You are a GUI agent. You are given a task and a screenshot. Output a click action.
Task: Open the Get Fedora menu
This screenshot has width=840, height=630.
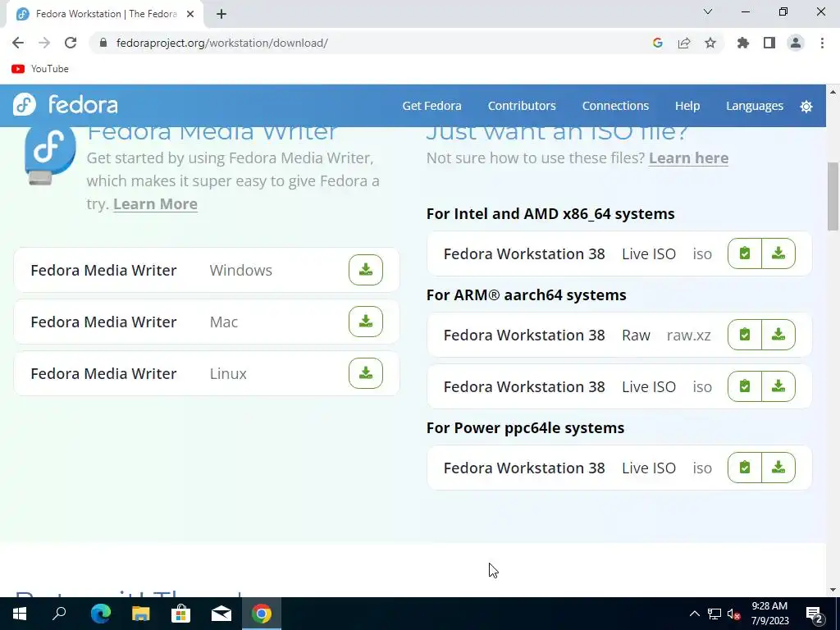tap(431, 106)
